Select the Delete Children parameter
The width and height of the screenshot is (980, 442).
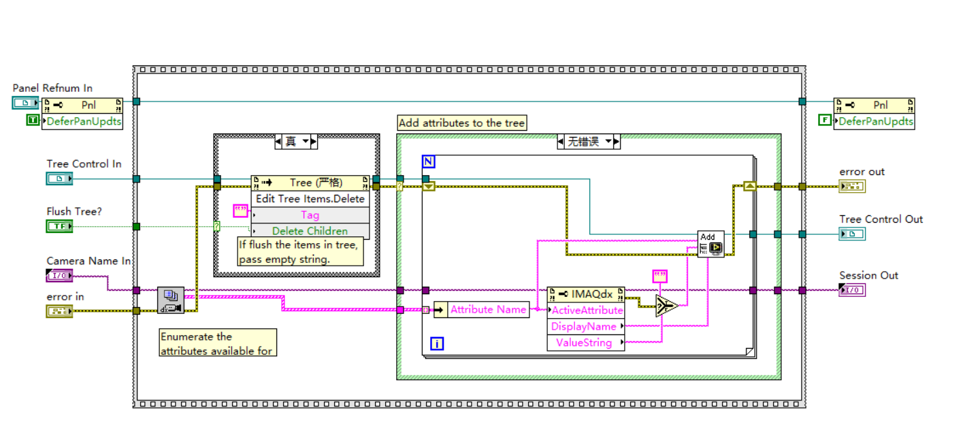310,231
